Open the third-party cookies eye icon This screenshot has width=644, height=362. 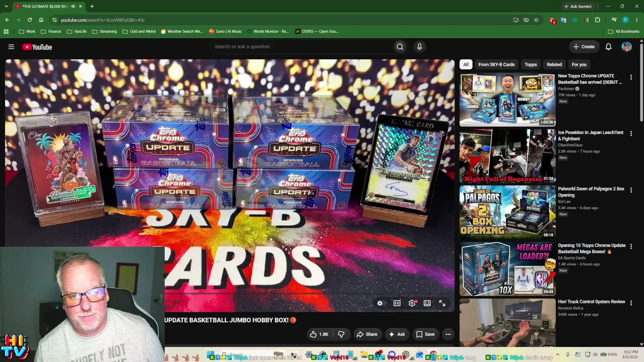click(x=526, y=20)
